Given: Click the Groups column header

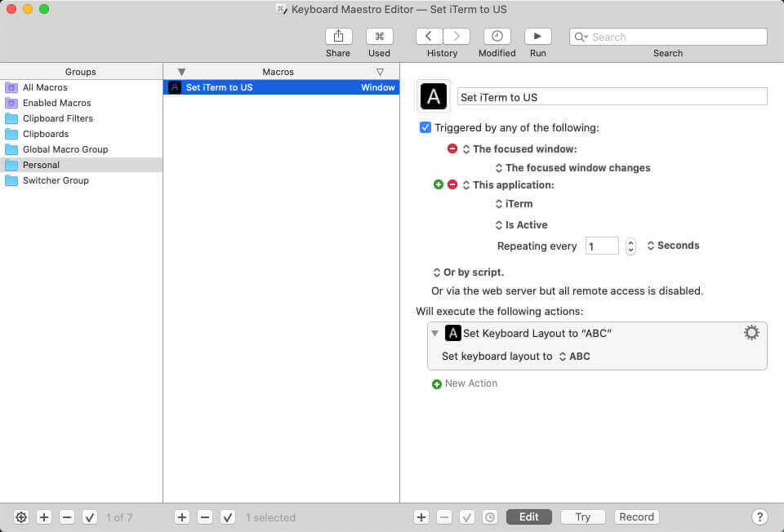Looking at the screenshot, I should [81, 72].
